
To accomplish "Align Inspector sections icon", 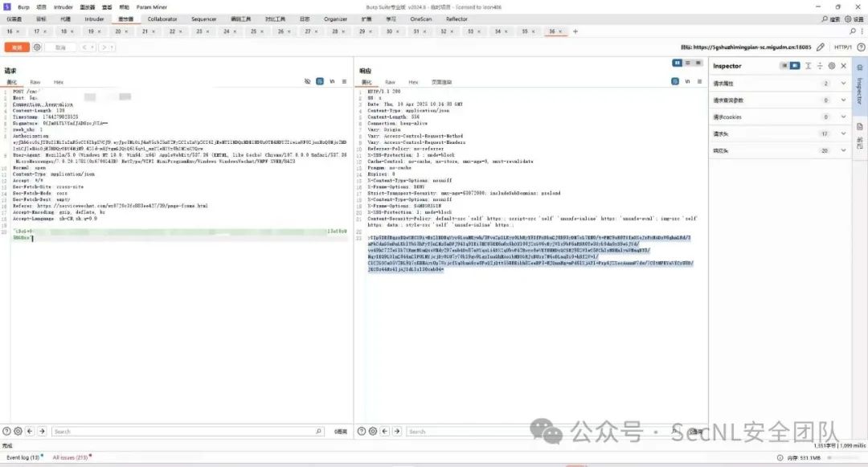I will [809, 66].
